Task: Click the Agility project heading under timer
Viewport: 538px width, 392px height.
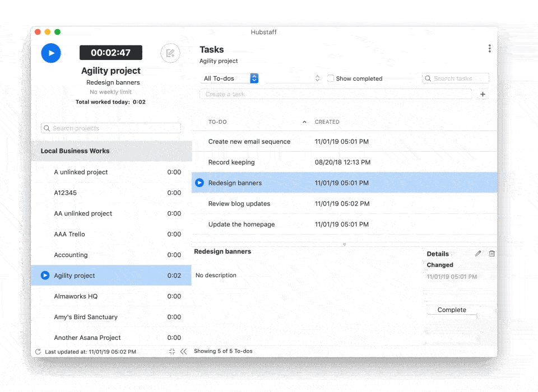Action: pyautogui.click(x=111, y=71)
